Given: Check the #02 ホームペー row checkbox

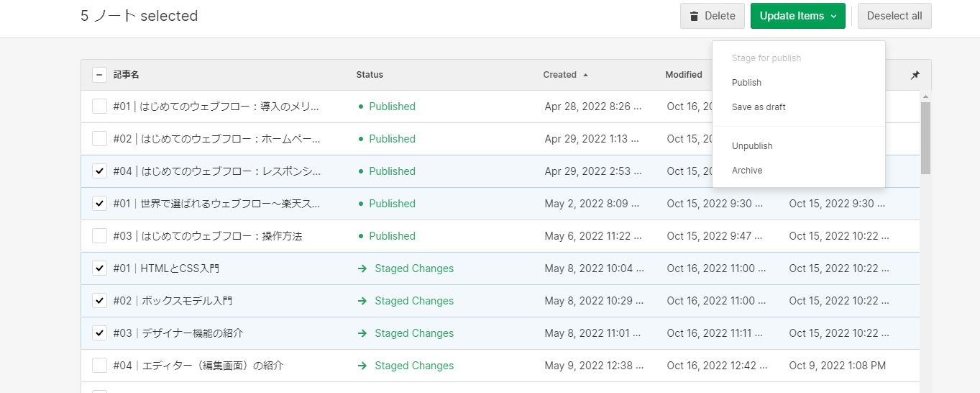Looking at the screenshot, I should click(x=100, y=139).
